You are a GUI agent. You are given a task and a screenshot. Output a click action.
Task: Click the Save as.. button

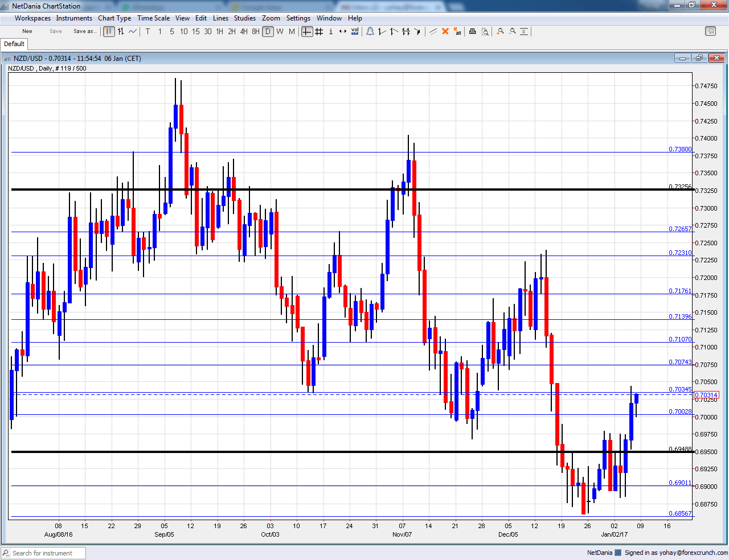click(x=84, y=31)
